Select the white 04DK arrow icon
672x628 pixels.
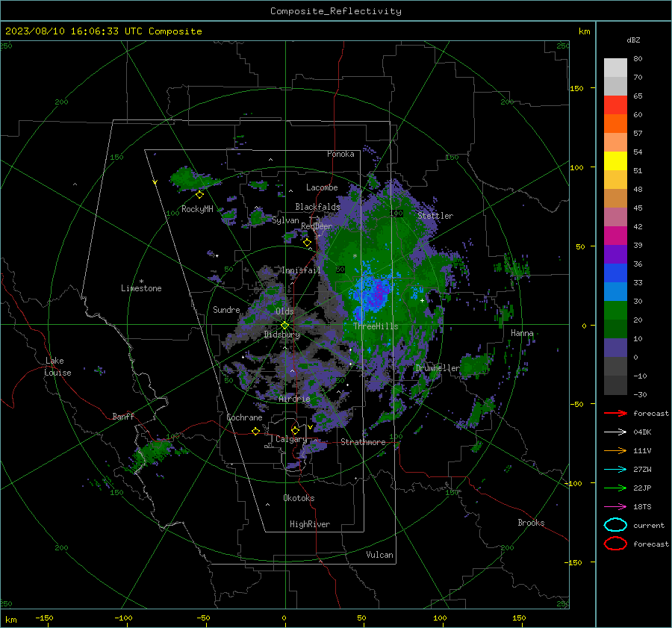pos(615,432)
